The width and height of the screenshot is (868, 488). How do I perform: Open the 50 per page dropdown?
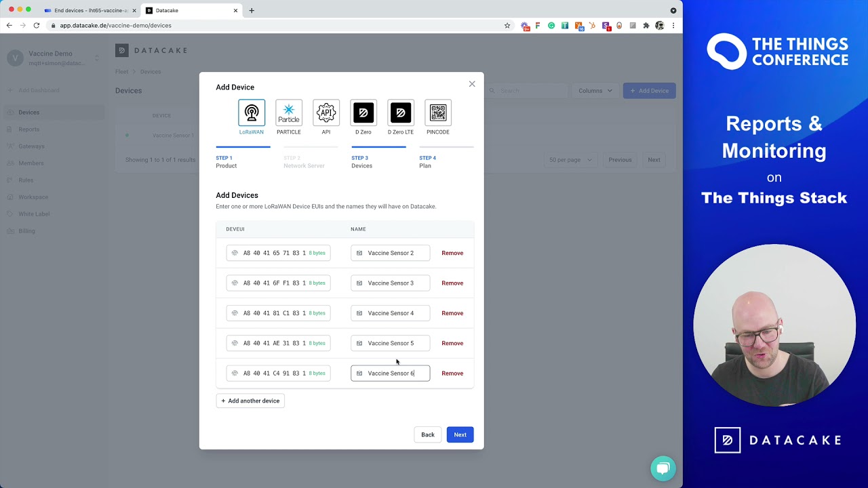click(570, 160)
